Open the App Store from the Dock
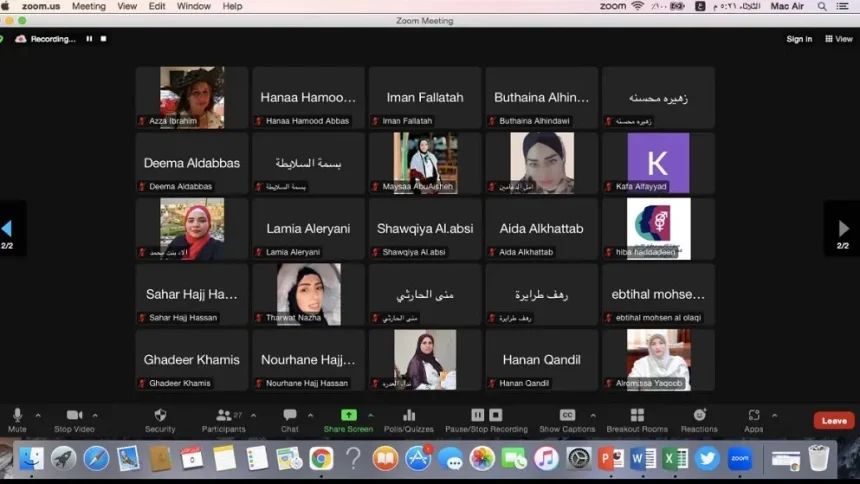860x484 pixels. (x=418, y=458)
